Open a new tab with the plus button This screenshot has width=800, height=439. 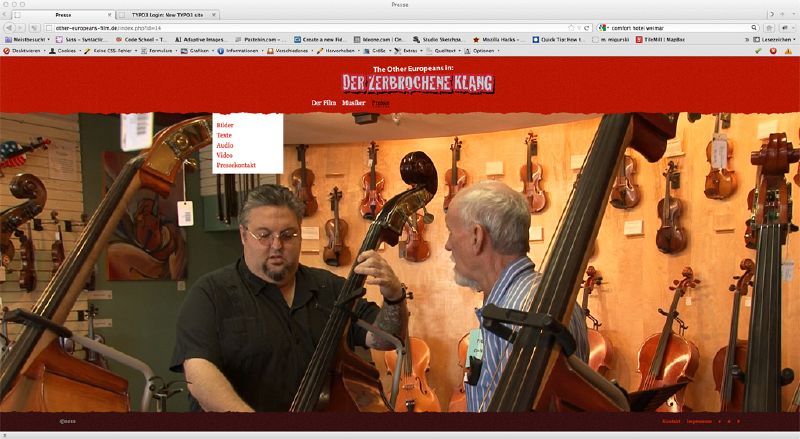pyautogui.click(x=782, y=15)
